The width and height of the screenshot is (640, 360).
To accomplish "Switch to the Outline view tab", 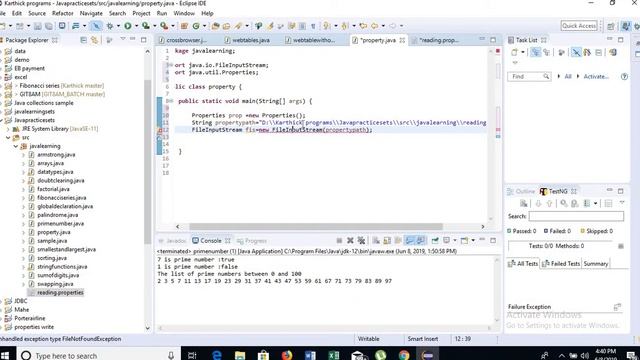I will 521,191.
